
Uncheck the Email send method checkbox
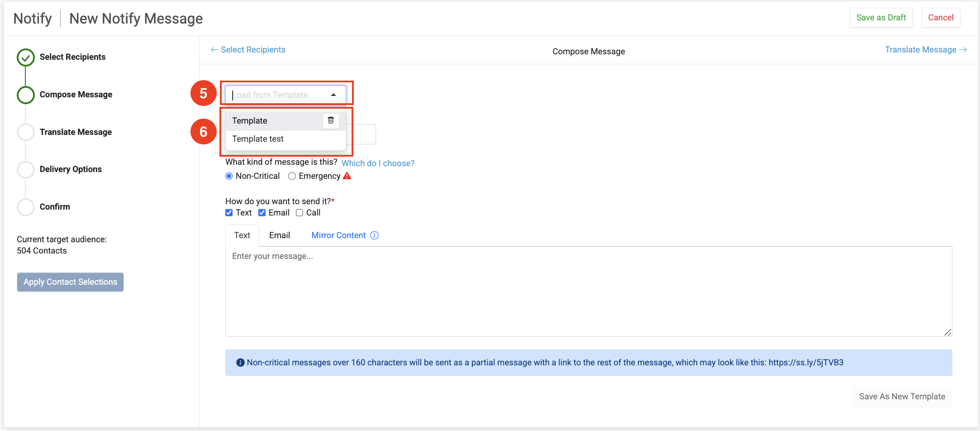pyautogui.click(x=262, y=213)
